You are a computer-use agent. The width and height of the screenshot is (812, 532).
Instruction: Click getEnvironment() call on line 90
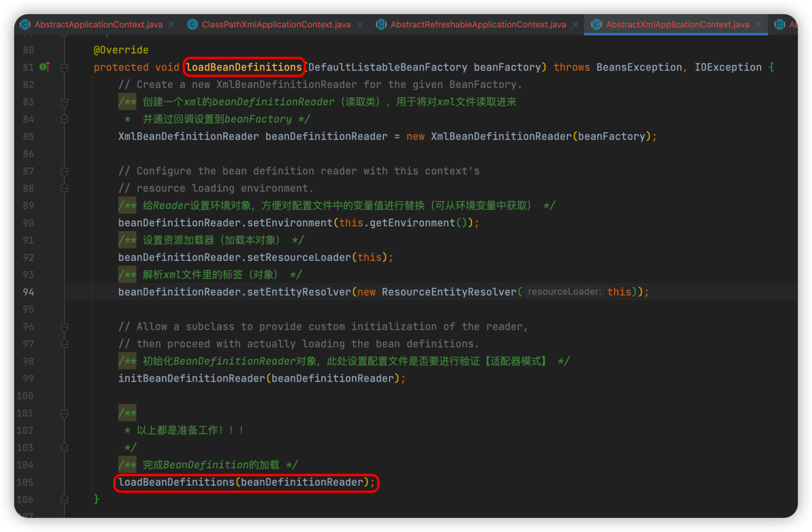(x=418, y=223)
